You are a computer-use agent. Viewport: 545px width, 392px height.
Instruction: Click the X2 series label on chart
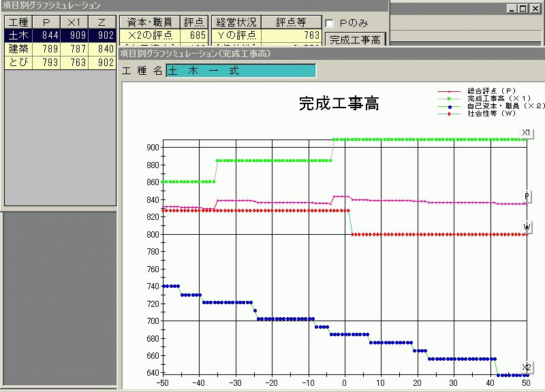pos(526,367)
